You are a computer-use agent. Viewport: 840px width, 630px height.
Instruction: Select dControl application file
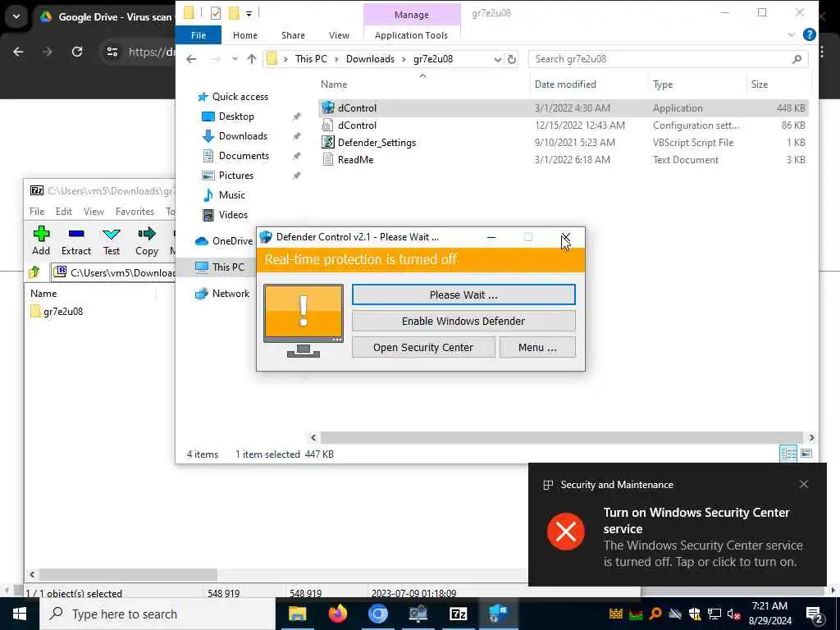563,108
